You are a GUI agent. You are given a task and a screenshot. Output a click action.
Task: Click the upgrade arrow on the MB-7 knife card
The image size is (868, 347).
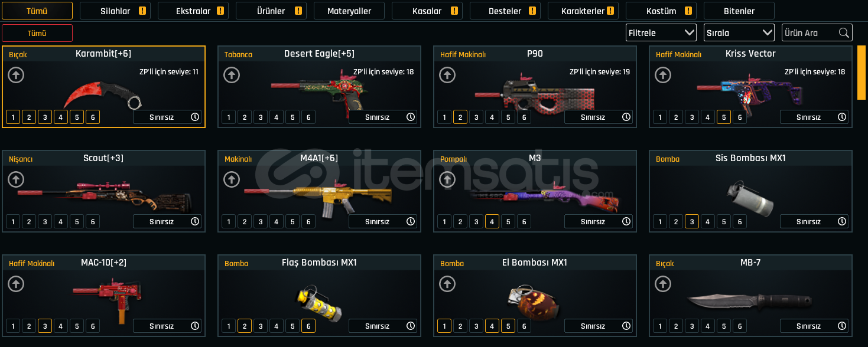pos(663,284)
